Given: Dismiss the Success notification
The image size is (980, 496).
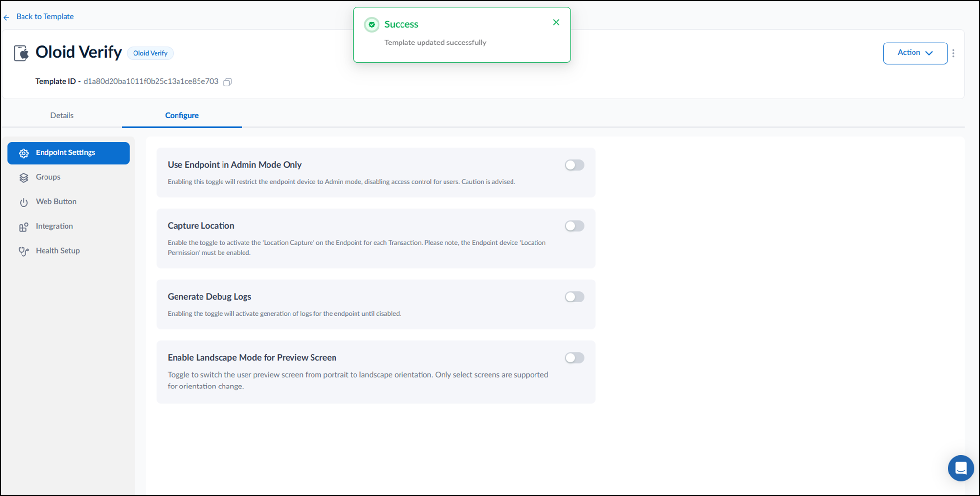Looking at the screenshot, I should click(x=556, y=22).
